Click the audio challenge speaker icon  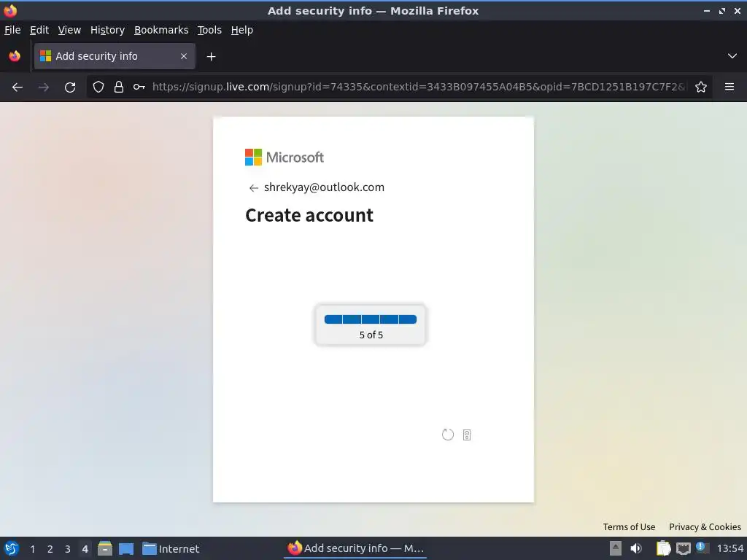coord(467,435)
